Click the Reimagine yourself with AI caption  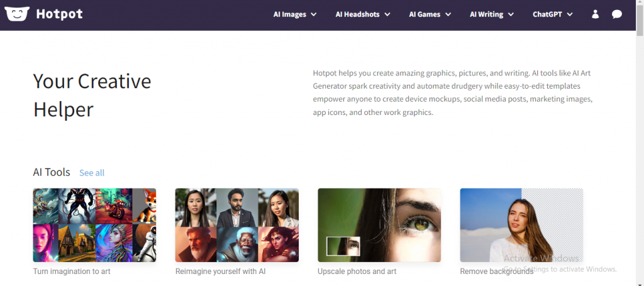click(x=220, y=272)
